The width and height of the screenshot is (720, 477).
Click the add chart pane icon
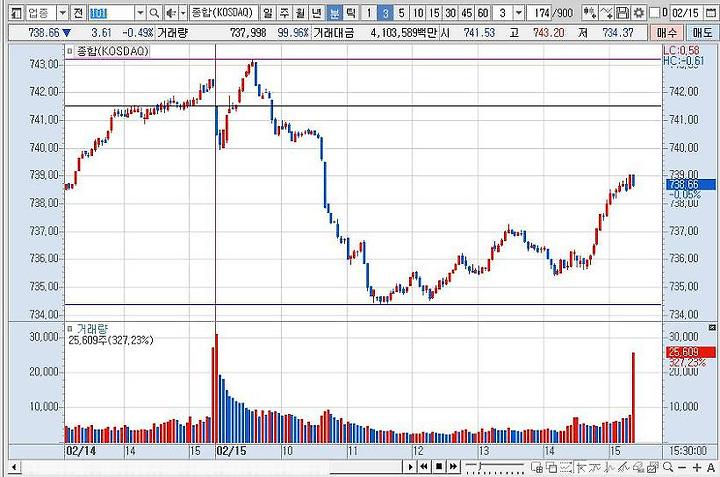[x=536, y=467]
